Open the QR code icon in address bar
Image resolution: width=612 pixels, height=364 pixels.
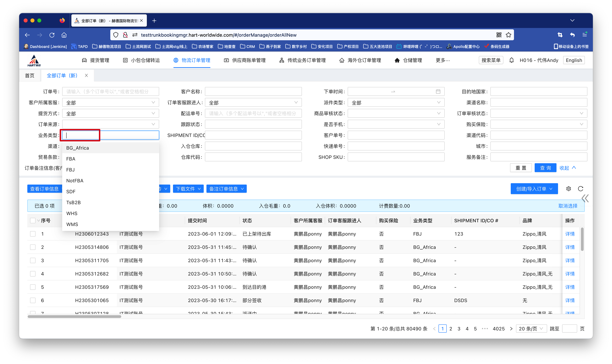(499, 35)
